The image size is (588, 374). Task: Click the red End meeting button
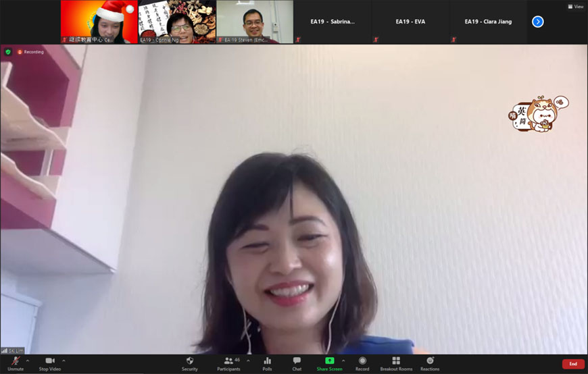click(x=573, y=364)
